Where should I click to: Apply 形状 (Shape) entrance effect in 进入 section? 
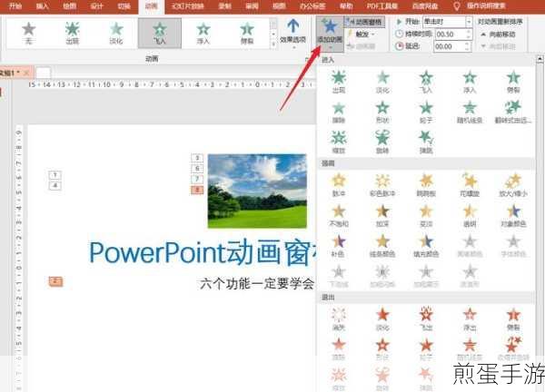click(382, 112)
